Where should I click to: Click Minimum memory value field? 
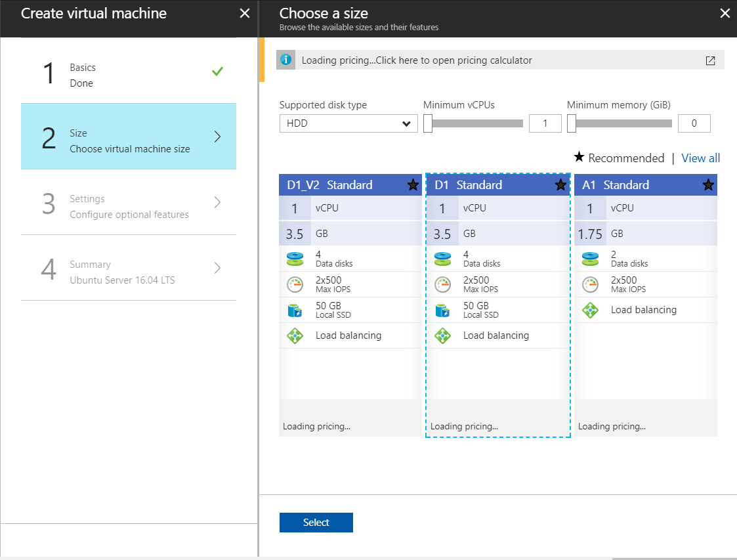[694, 123]
